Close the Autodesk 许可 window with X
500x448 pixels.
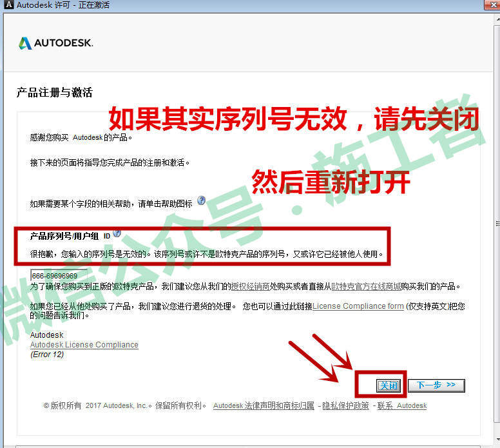[492, 5]
